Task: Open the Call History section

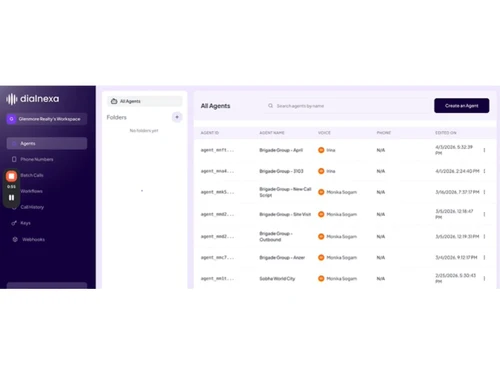Action: pos(32,207)
